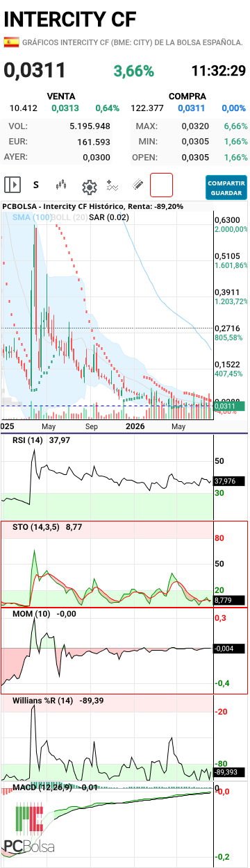The width and height of the screenshot is (250, 868).
Task: Click the MAX value 0,0320
Action: click(194, 126)
